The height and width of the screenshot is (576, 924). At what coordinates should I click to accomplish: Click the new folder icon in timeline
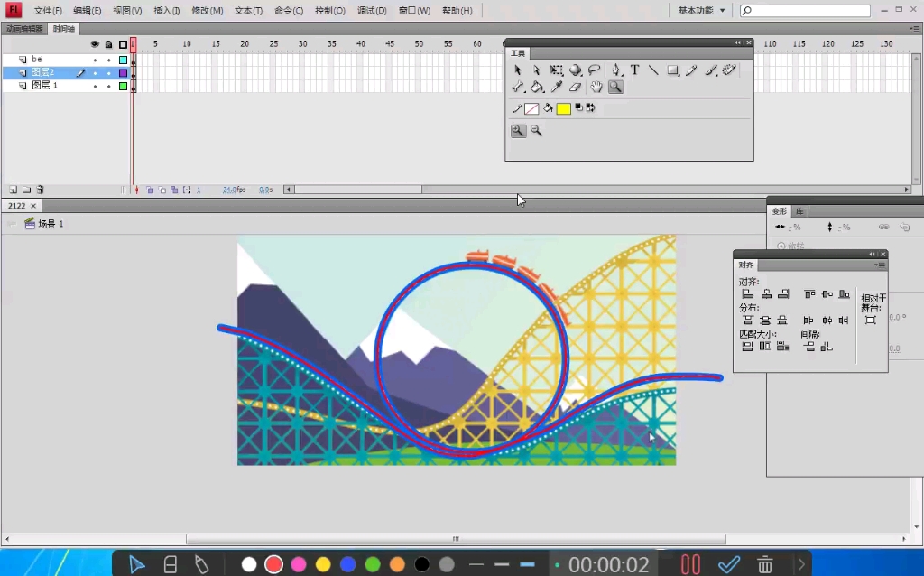(26, 190)
